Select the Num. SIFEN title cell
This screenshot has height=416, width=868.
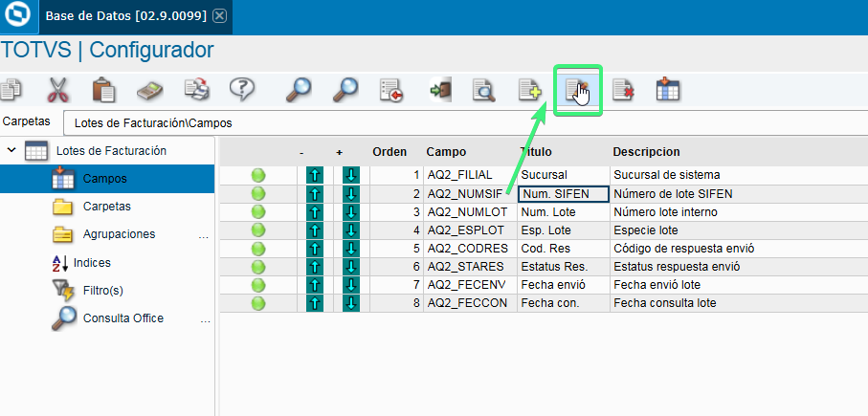[x=564, y=193]
